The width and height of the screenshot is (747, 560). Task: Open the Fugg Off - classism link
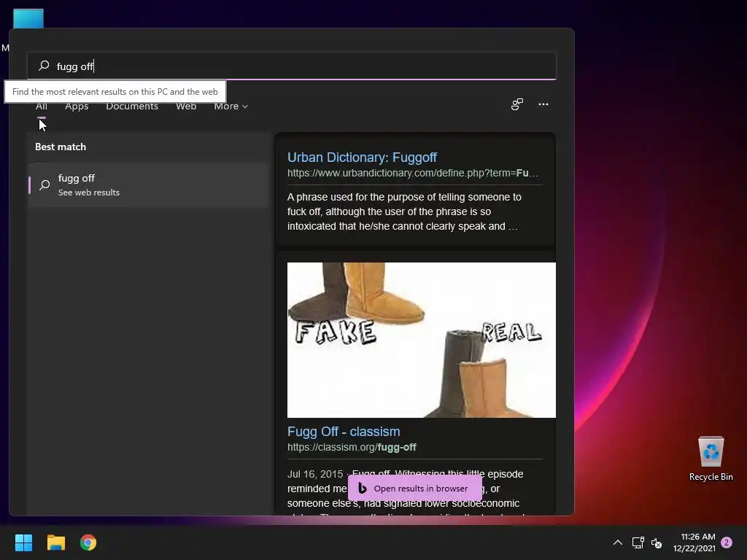click(x=344, y=432)
